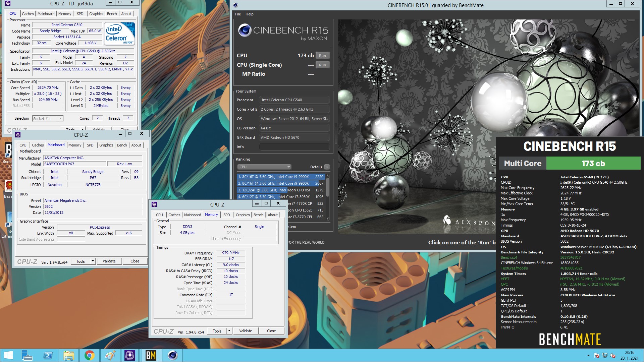Click Close button in Memory CPU-Z window
This screenshot has width=644, height=362.
pyautogui.click(x=271, y=331)
